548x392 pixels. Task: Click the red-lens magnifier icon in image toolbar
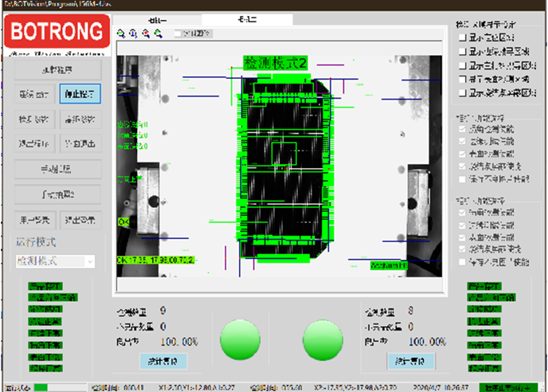click(146, 33)
